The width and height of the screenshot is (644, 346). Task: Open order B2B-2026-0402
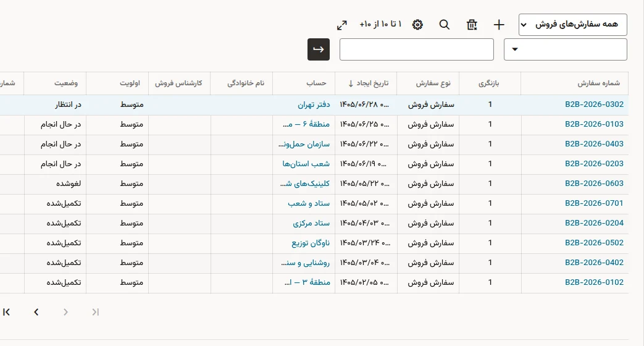594,262
